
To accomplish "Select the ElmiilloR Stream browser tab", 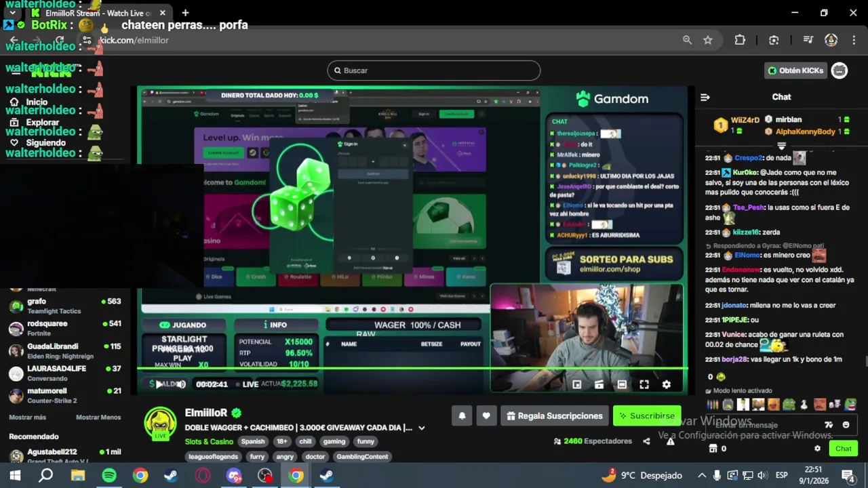I will (98, 13).
